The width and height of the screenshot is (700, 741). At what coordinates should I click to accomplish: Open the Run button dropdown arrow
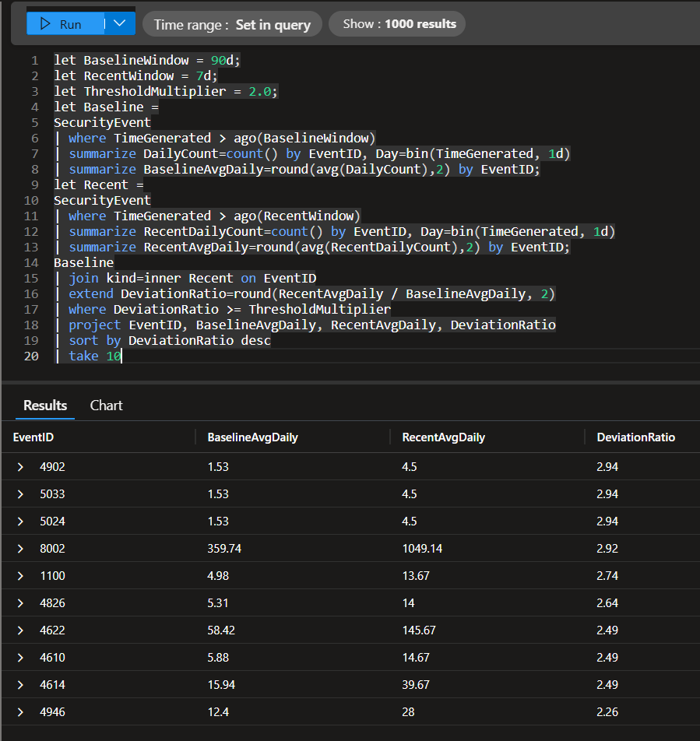(118, 24)
